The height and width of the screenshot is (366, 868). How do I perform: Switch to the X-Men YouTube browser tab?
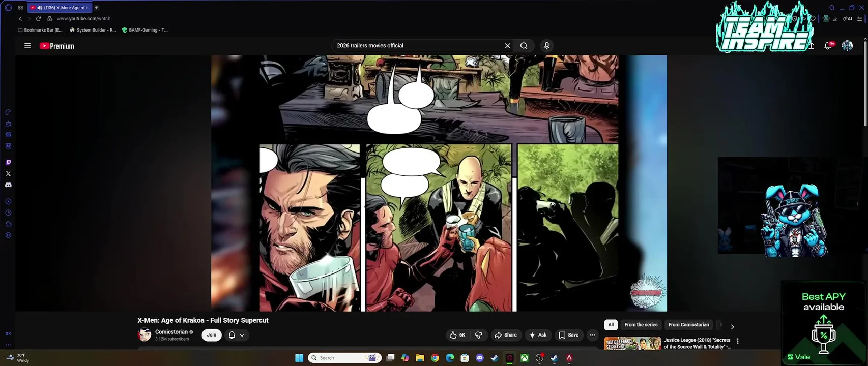tap(59, 8)
